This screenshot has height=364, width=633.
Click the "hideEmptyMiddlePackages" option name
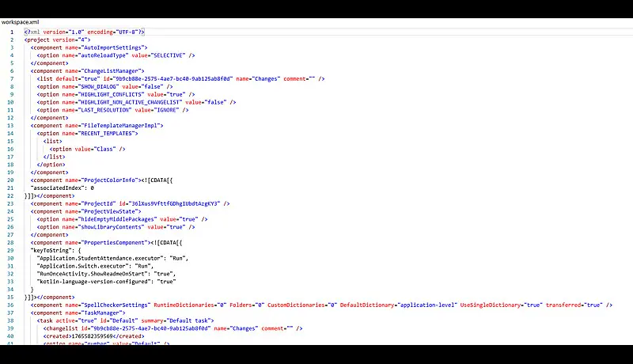coord(117,219)
